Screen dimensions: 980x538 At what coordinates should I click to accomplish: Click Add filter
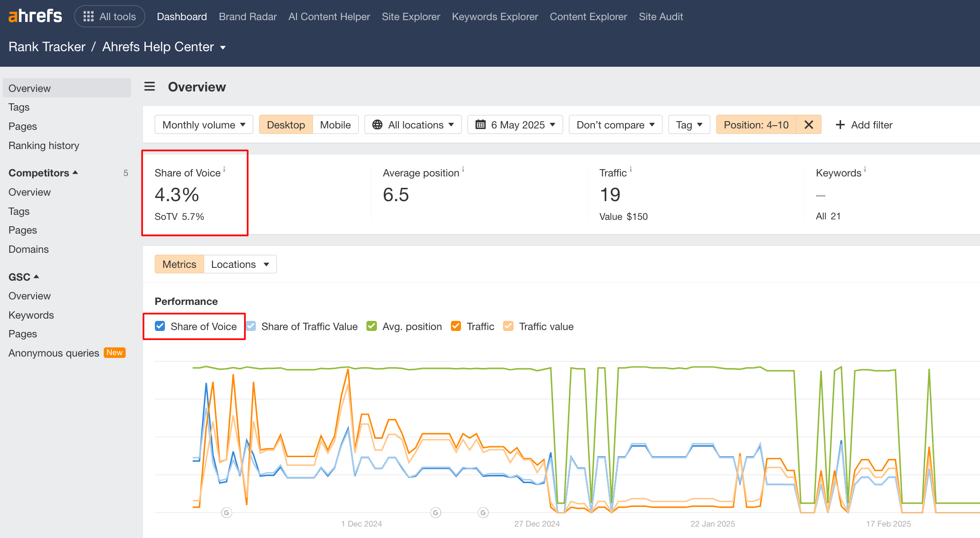[863, 124]
